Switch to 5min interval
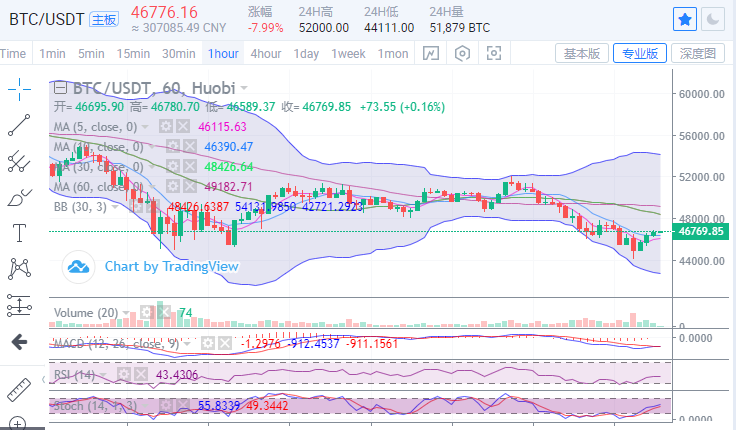The width and height of the screenshot is (736, 430). coord(91,54)
